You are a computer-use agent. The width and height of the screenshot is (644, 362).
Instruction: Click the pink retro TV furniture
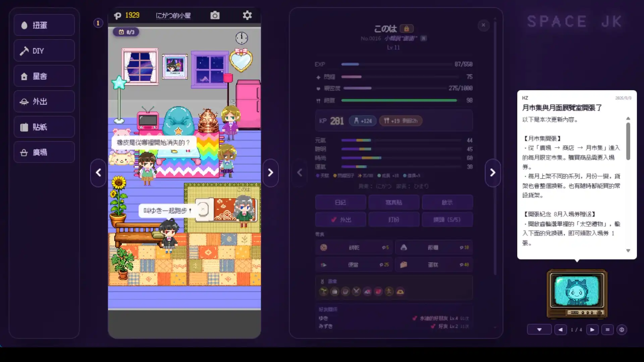point(148,119)
